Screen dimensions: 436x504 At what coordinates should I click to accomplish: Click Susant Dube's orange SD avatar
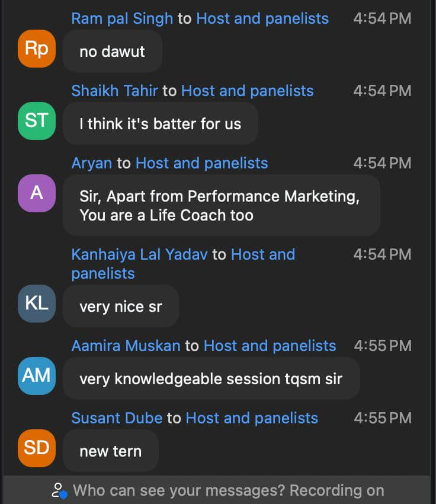tap(37, 448)
